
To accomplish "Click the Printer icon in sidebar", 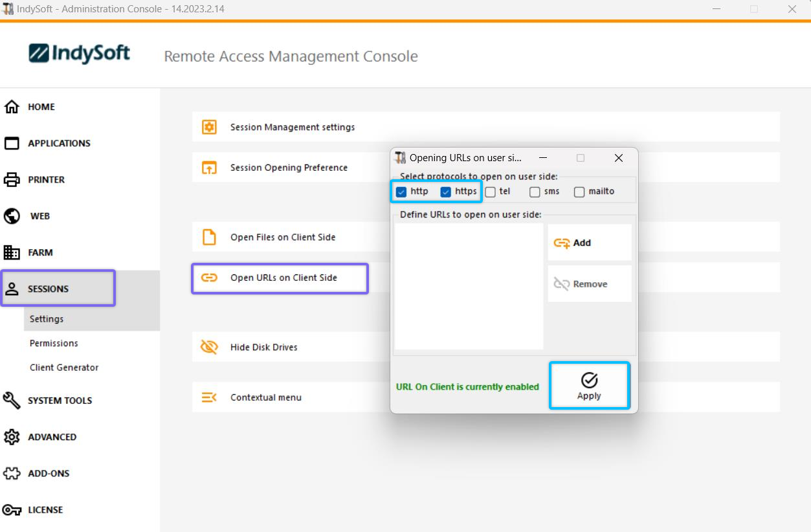I will point(12,180).
